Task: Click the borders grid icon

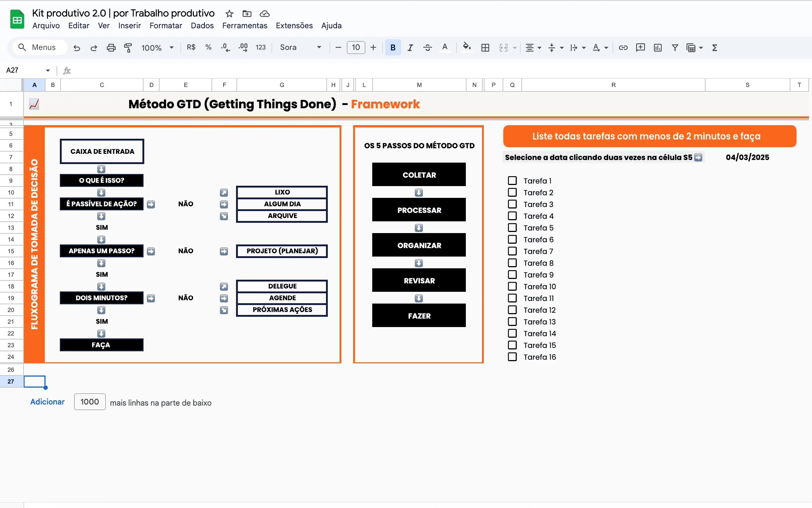Action: pos(485,48)
